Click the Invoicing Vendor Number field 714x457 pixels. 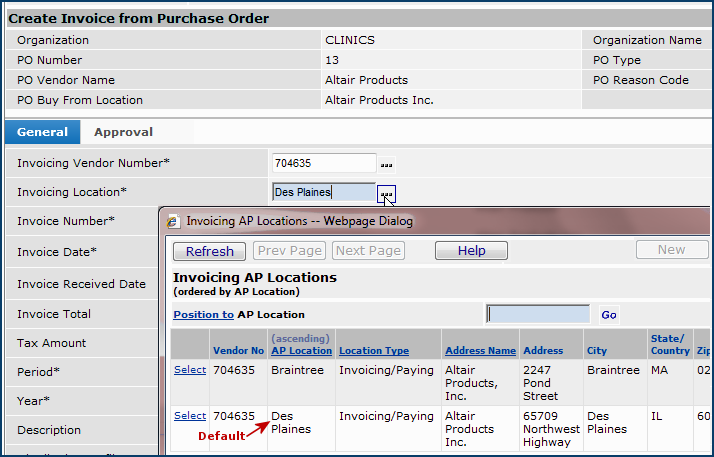[323, 163]
